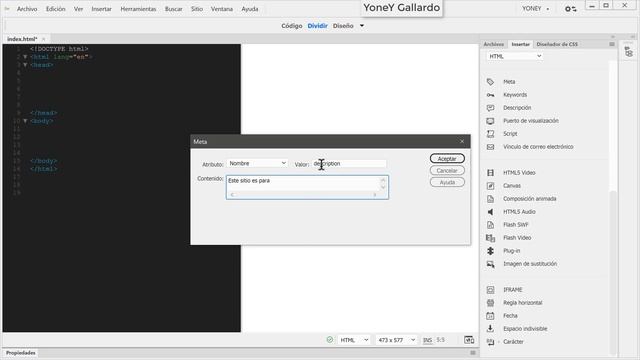Click Ayuda button in the Meta dialog
640x360 pixels.
click(x=447, y=182)
